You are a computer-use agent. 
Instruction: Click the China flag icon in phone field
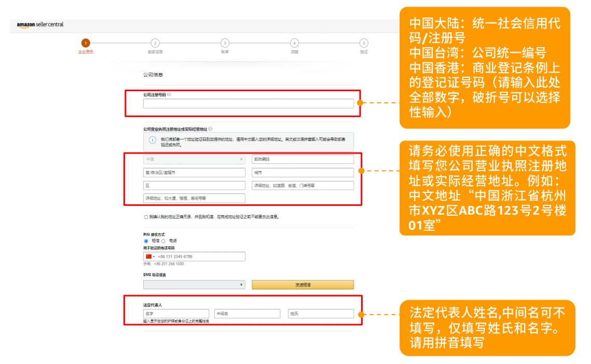coord(148,257)
